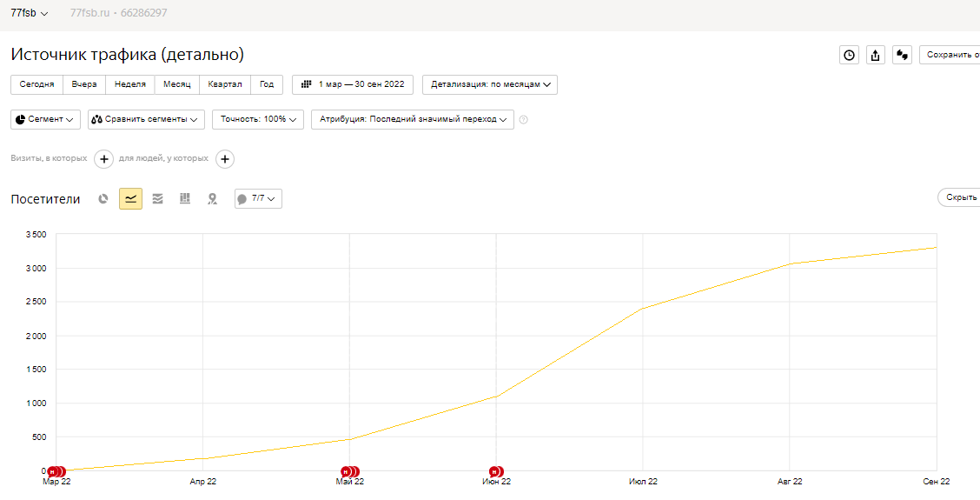Image resolution: width=980 pixels, height=500 pixels.
Task: Click the quotes annotation icon
Action: pos(903,55)
